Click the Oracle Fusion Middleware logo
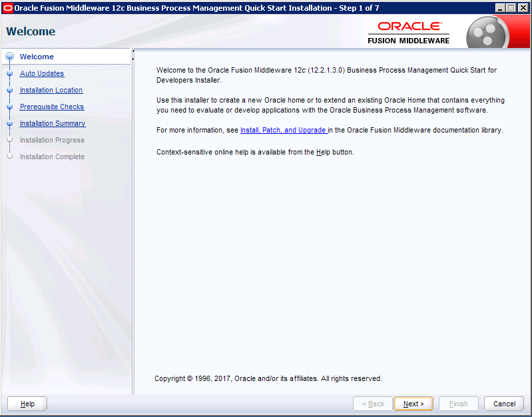Image resolution: width=532 pixels, height=417 pixels. [x=409, y=33]
